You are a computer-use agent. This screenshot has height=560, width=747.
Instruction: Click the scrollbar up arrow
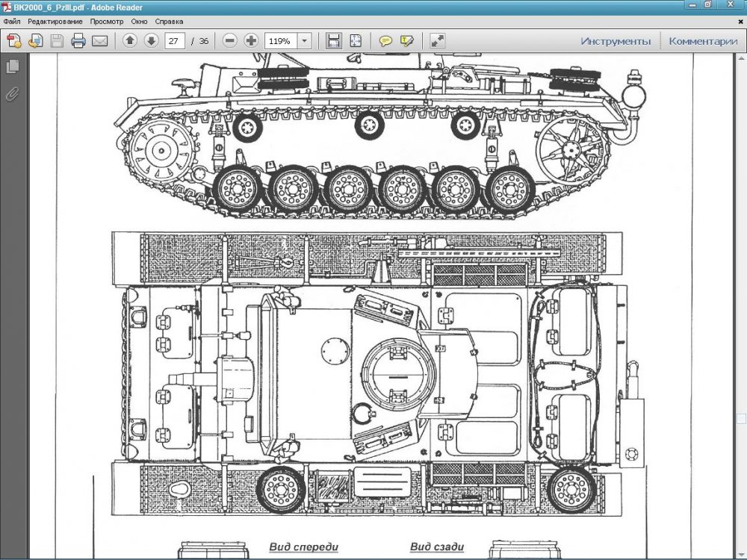click(x=741, y=57)
